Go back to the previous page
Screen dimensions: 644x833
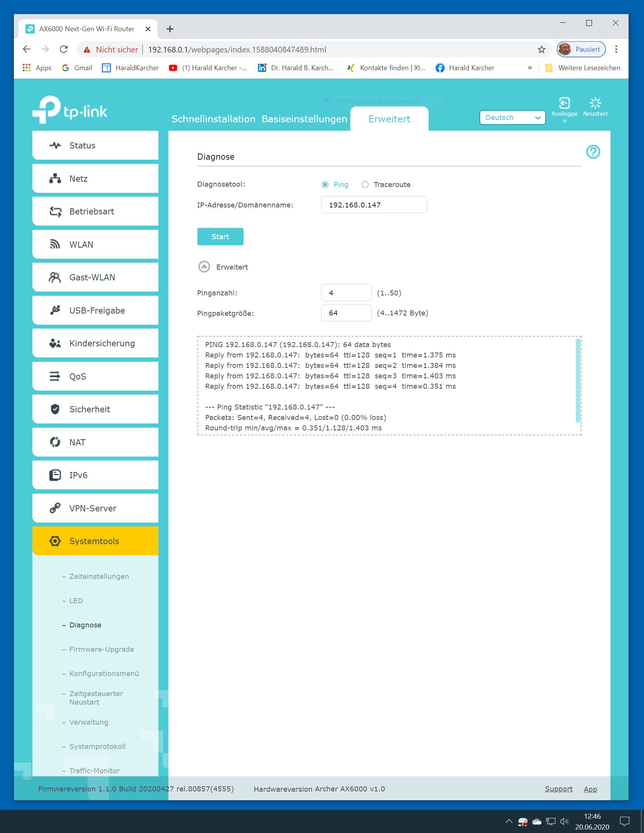pos(27,49)
